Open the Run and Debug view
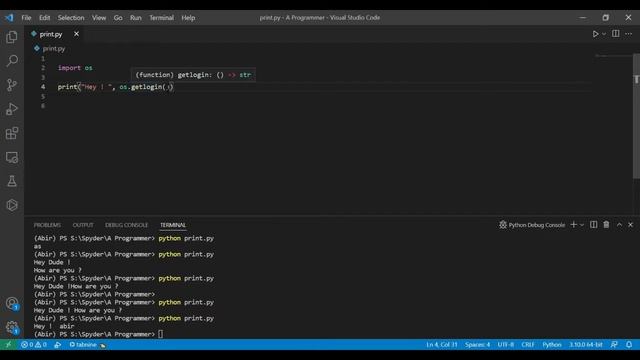The image size is (640, 360). [12, 109]
